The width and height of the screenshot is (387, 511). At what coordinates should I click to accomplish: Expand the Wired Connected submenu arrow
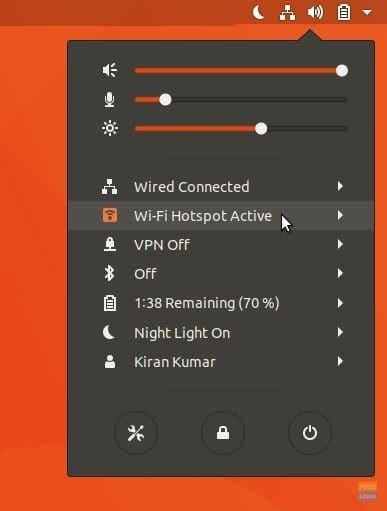[340, 186]
